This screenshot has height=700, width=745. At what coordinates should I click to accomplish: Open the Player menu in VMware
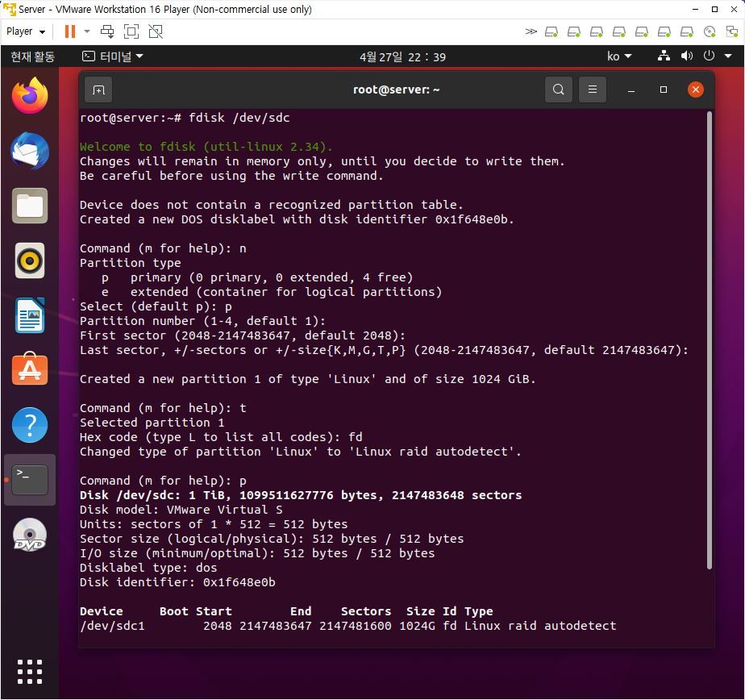[26, 31]
